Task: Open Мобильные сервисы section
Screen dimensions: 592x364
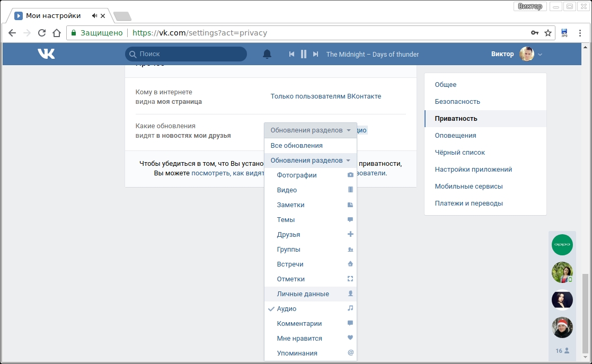Action: [485, 187]
